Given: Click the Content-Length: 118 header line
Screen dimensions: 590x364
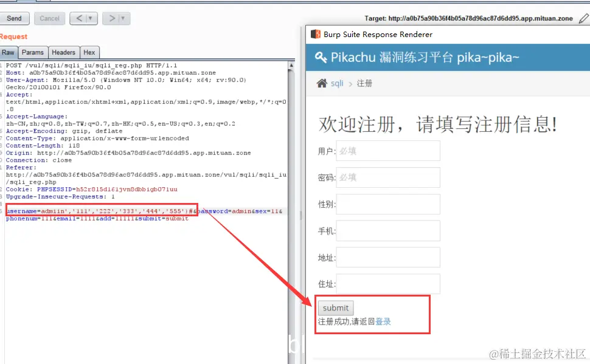Looking at the screenshot, I should point(43,145).
